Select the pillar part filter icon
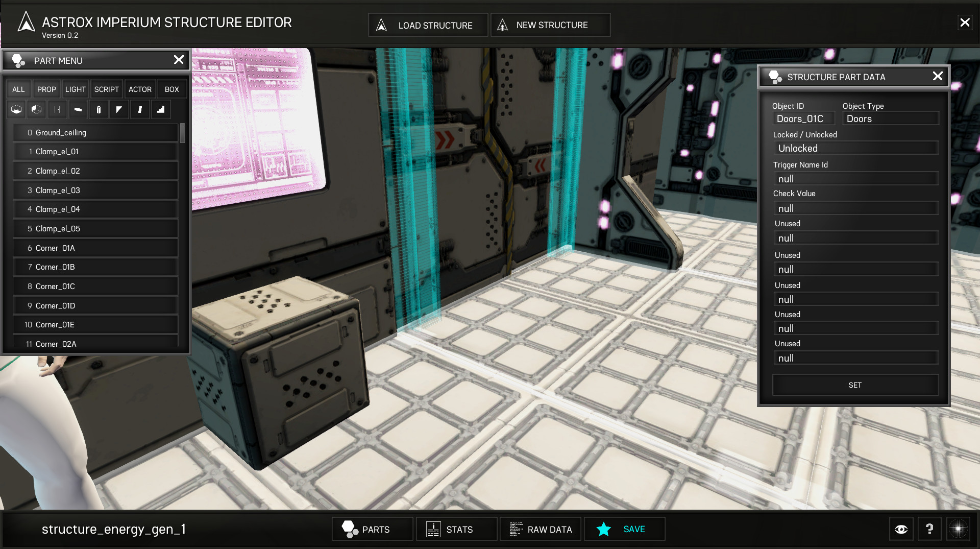This screenshot has height=549, width=980. [x=99, y=109]
